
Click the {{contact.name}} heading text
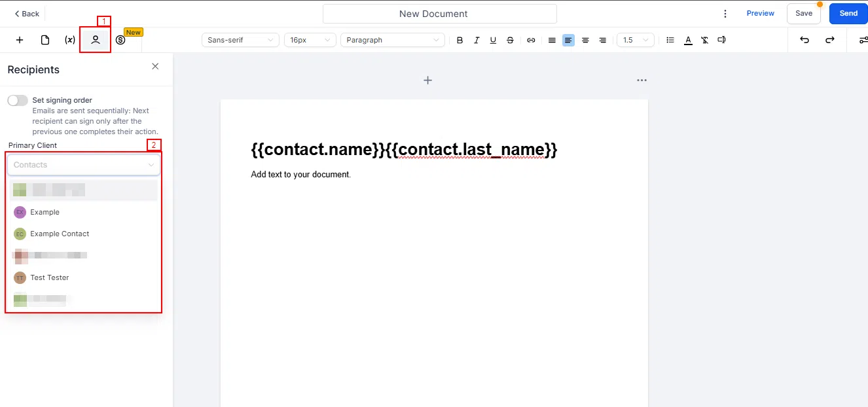[318, 149]
